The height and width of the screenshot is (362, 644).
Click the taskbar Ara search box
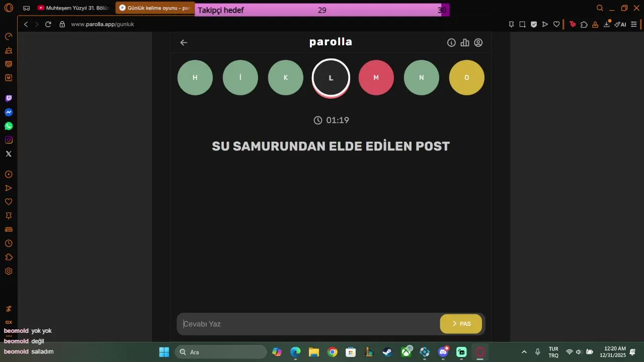pos(221,352)
